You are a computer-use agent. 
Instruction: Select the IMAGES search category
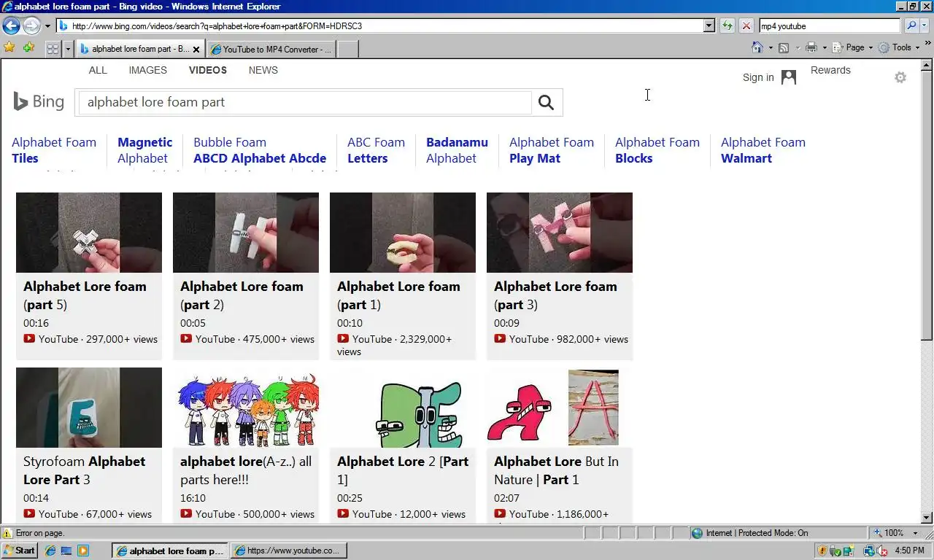pos(148,70)
